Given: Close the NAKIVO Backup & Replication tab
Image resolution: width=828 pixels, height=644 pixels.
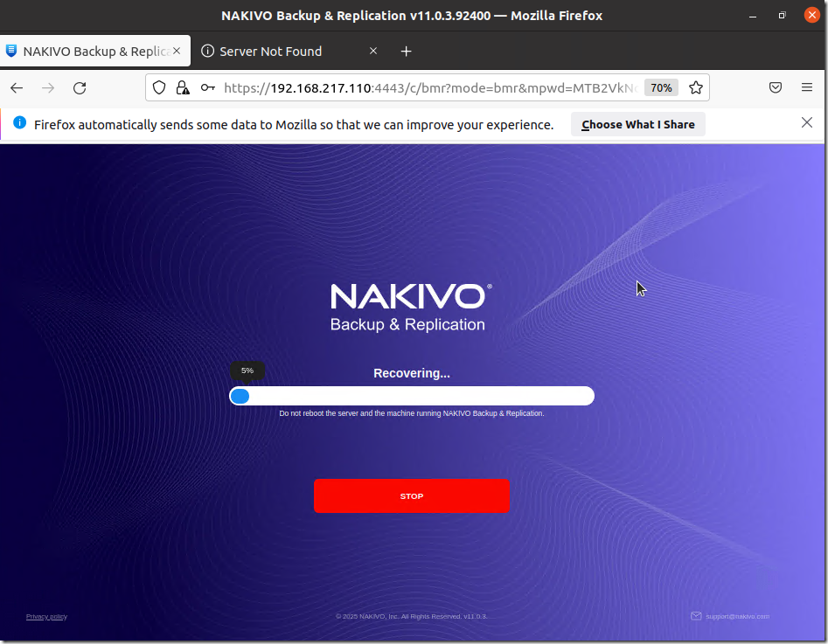Looking at the screenshot, I should tap(177, 51).
